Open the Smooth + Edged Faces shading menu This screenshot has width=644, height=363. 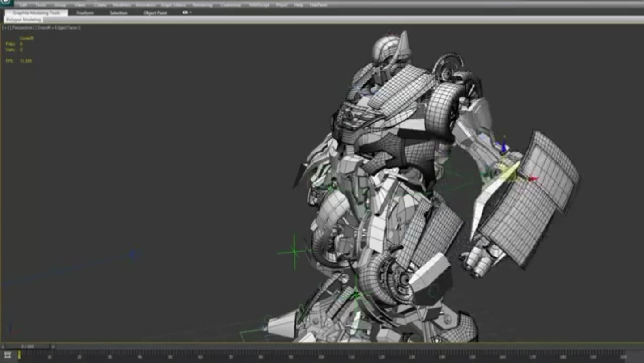[58, 28]
